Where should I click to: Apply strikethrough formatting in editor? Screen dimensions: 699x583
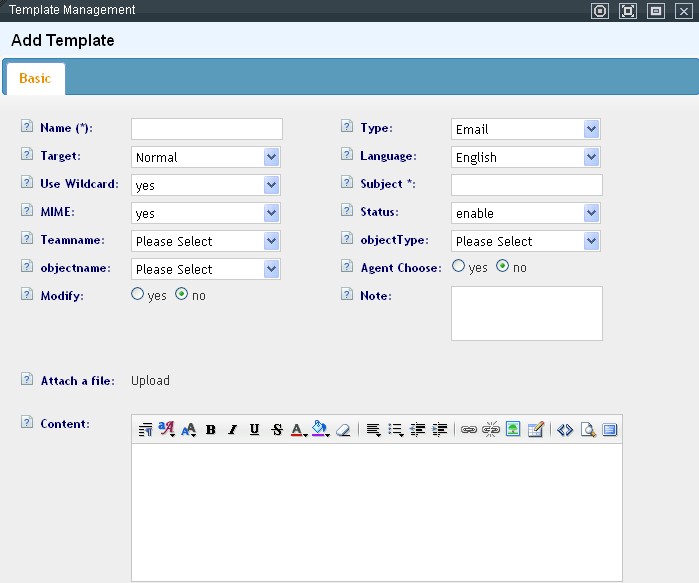277,430
